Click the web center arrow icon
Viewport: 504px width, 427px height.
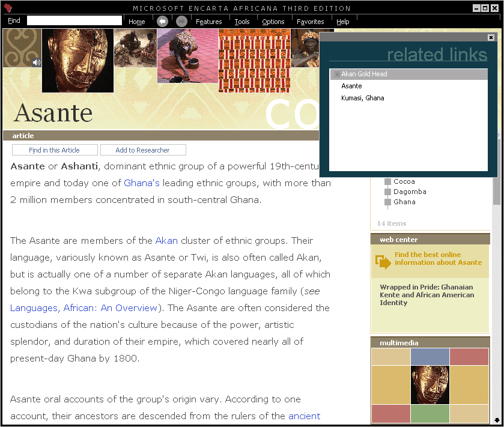click(383, 261)
